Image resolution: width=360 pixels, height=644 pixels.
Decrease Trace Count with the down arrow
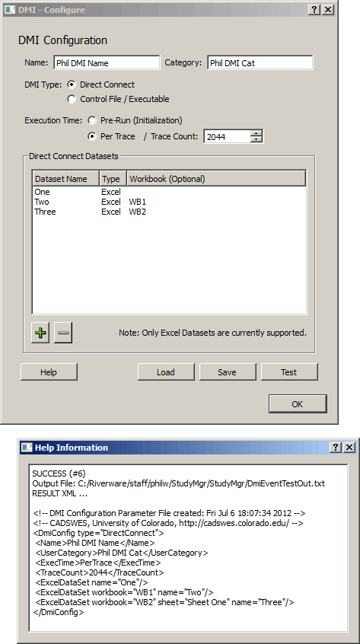pyautogui.click(x=256, y=139)
